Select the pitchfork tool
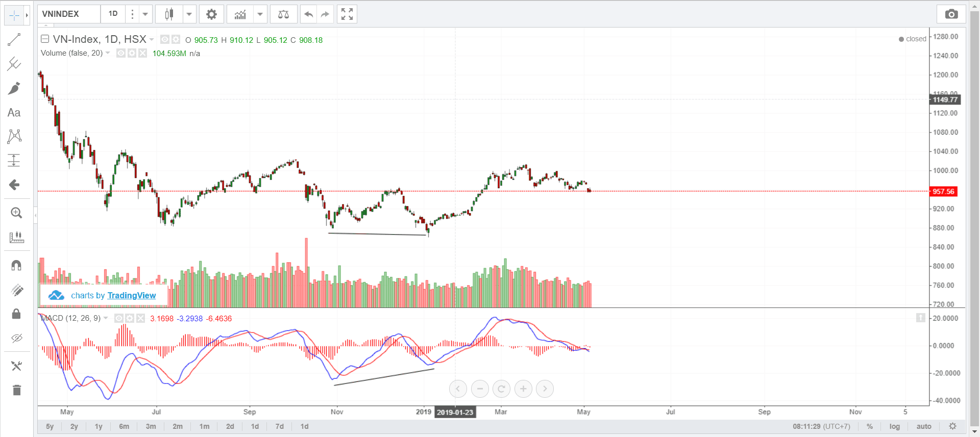980x437 pixels. (14, 64)
